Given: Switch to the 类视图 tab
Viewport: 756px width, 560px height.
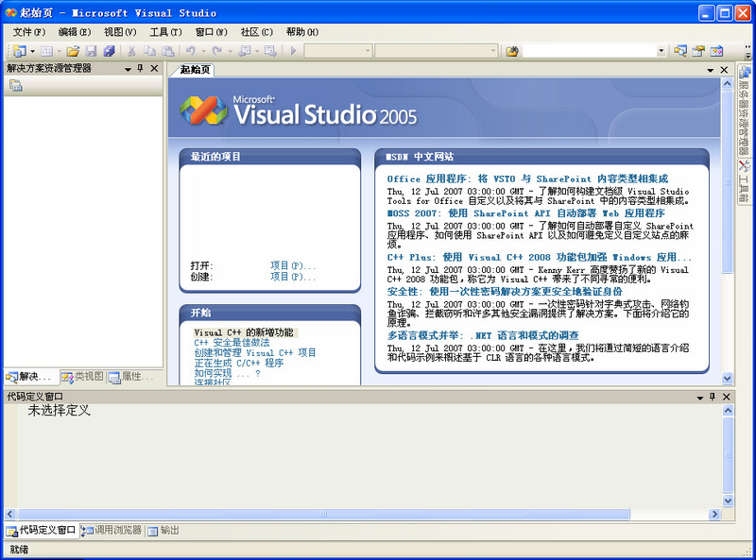Looking at the screenshot, I should [x=82, y=377].
